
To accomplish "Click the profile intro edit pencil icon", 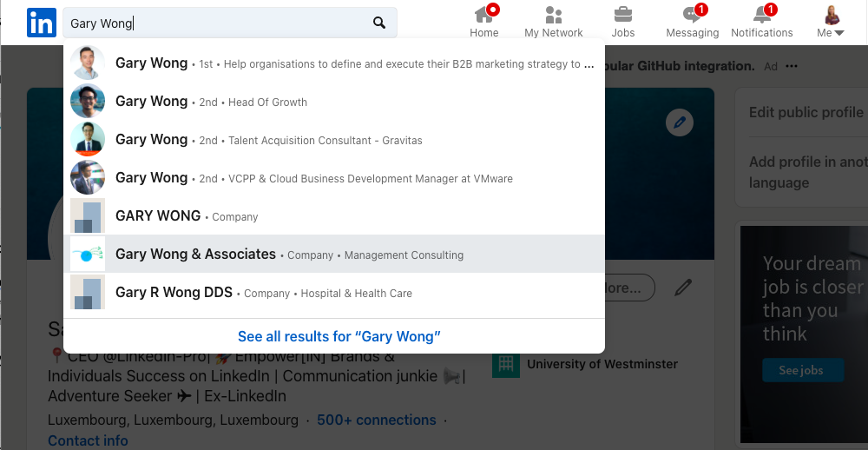I will coord(683,288).
